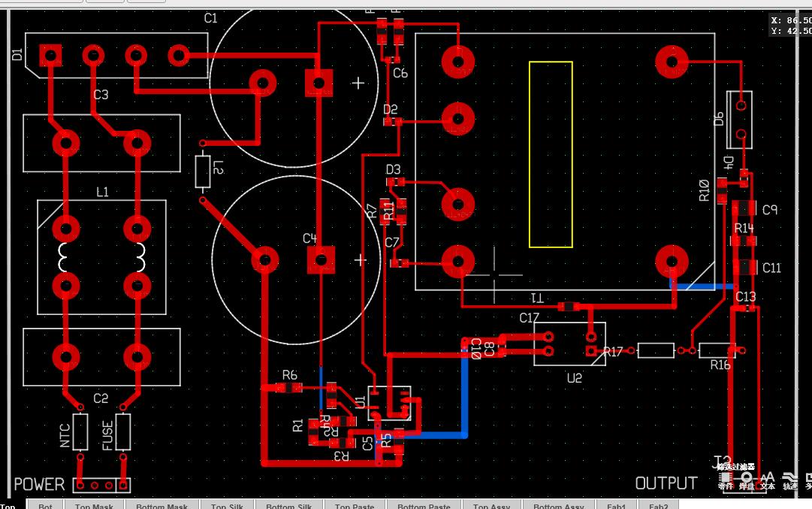
Task: Select the C7 capacitor label
Action: click(x=392, y=242)
